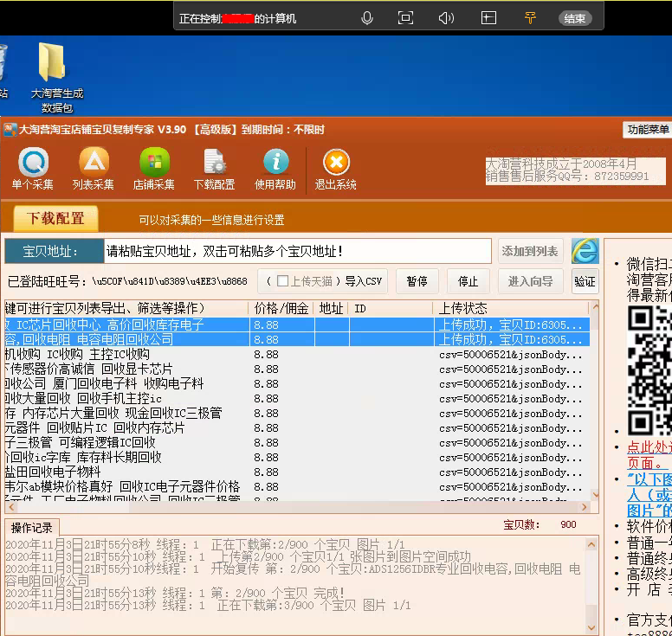The height and width of the screenshot is (636, 672).
Task: Click the 上传状态 column header
Action: (512, 308)
